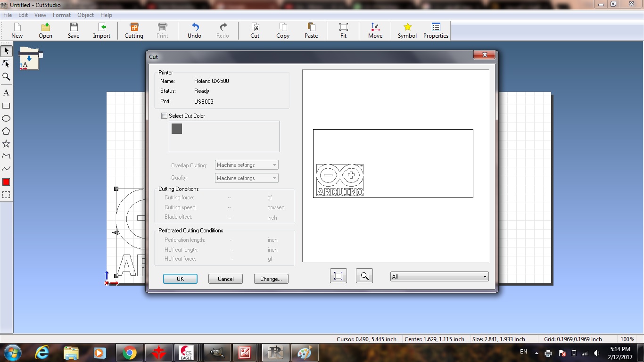Select the star drawing tool
The height and width of the screenshot is (362, 644).
6,144
